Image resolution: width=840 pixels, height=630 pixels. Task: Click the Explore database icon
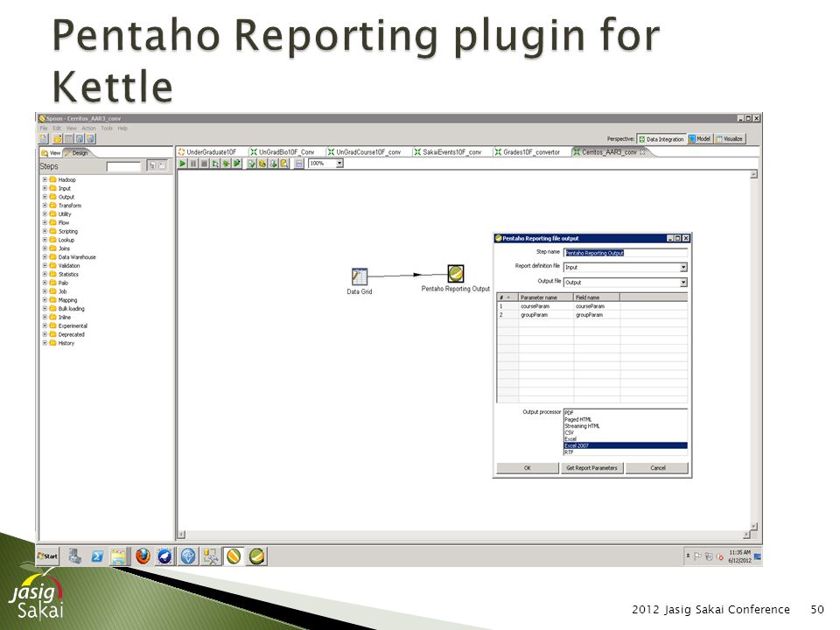click(x=283, y=164)
